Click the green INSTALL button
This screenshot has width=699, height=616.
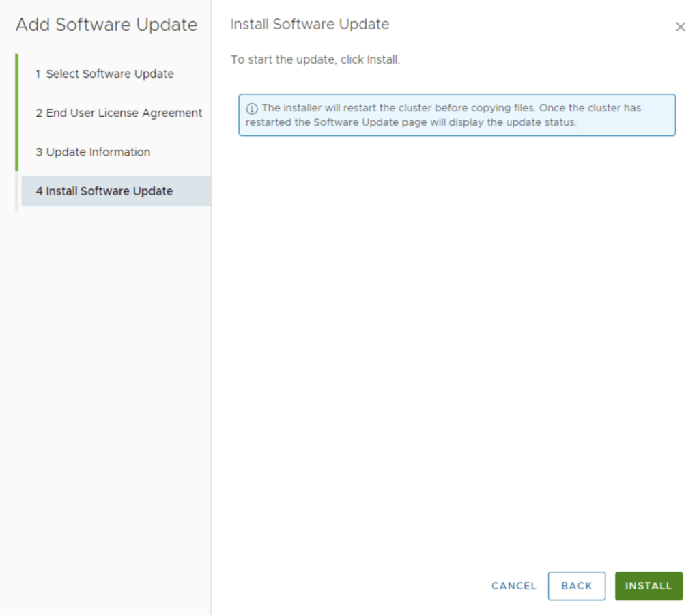pos(648,586)
